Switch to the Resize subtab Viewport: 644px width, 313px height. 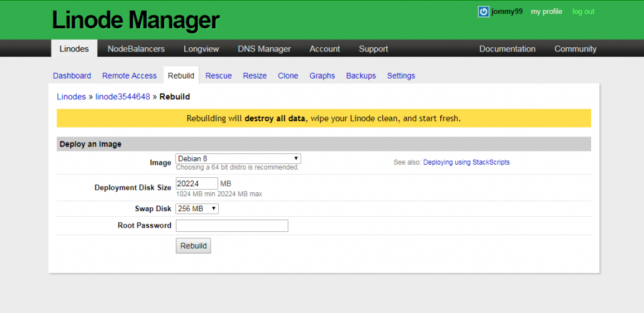(255, 76)
